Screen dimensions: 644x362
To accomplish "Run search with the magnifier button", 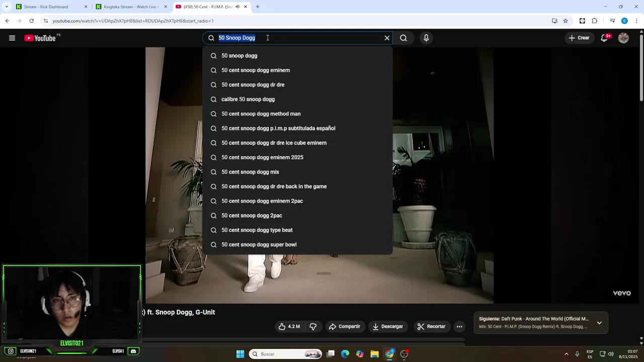I will [x=404, y=38].
